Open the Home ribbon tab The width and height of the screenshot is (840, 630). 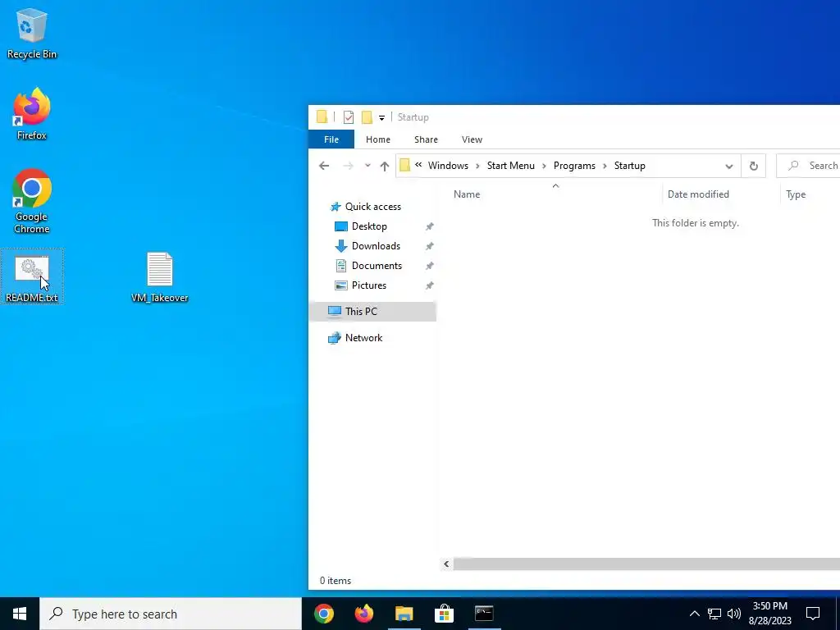377,139
